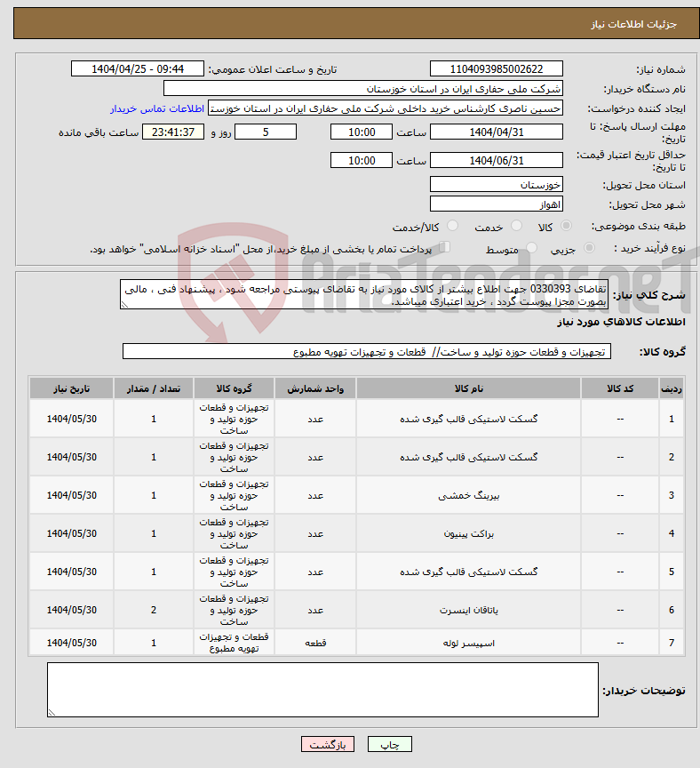The image size is (700, 768).
Task: Click the چاپ print button
Action: click(390, 745)
